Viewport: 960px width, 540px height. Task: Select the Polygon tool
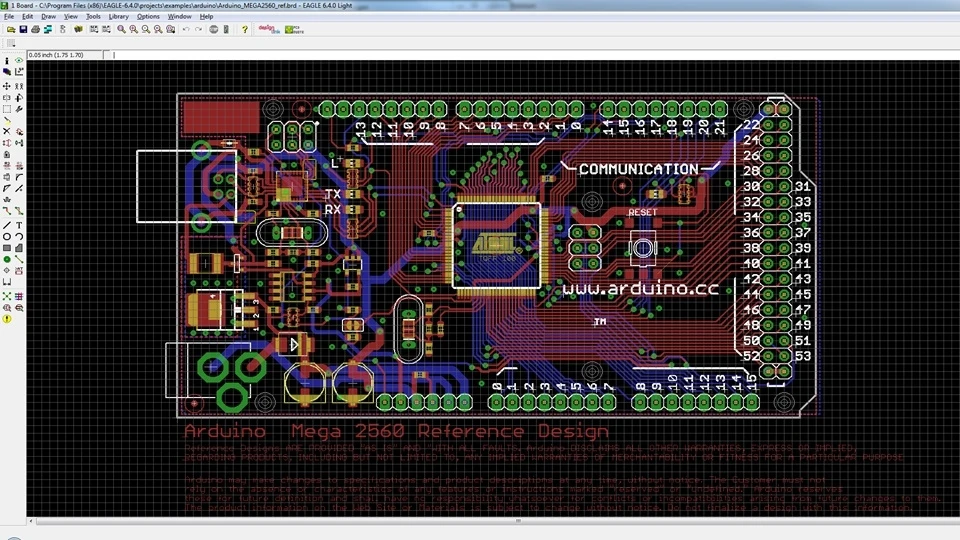point(19,248)
